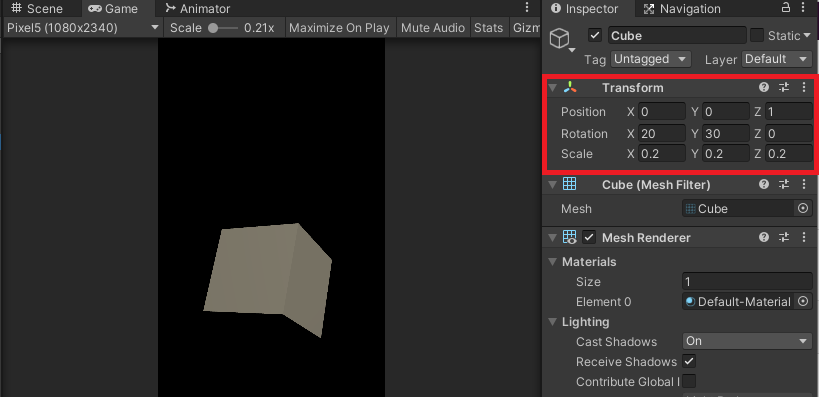Click the Transform component axes icon

(570, 87)
